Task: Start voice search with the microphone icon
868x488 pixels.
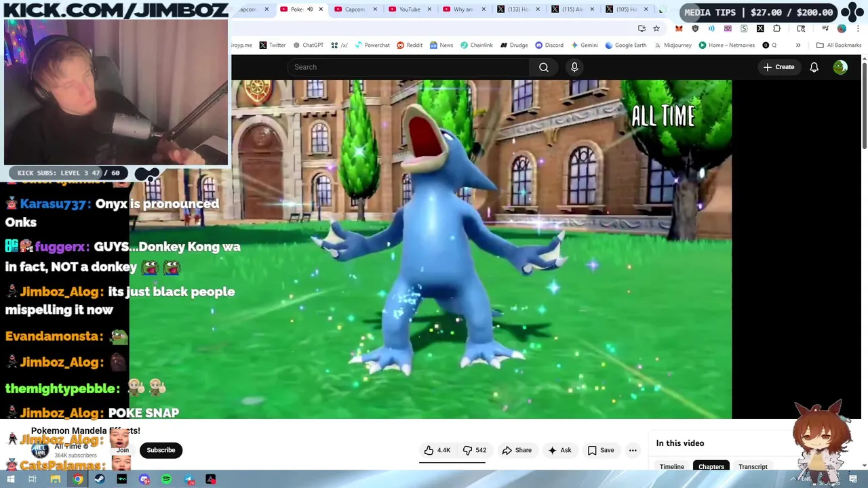Action: coord(574,67)
